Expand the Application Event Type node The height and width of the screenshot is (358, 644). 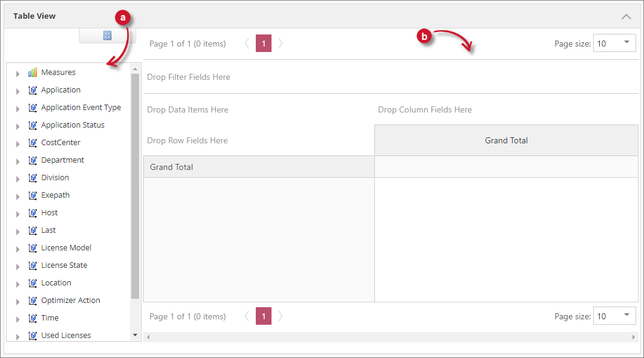click(18, 108)
